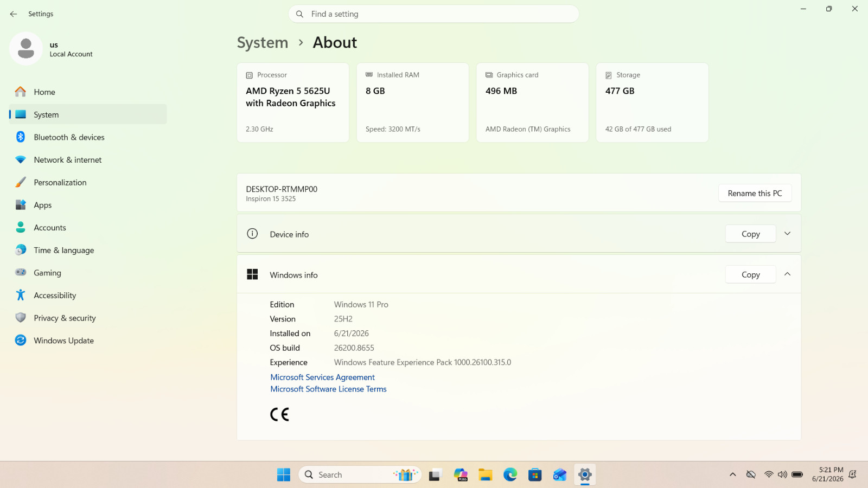Open Microsoft Software License Terms link

click(329, 389)
